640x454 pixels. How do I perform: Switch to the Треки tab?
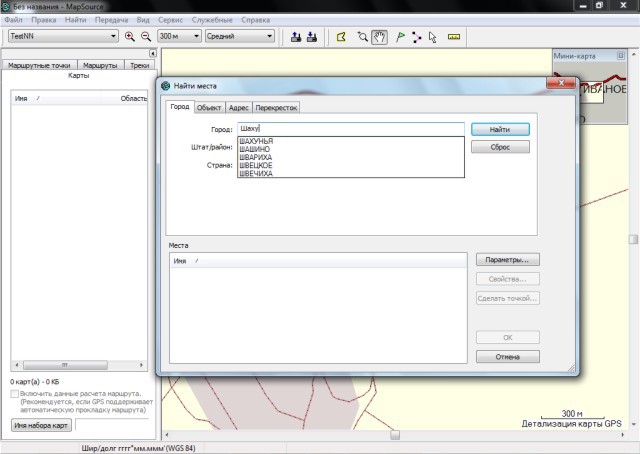coord(139,65)
